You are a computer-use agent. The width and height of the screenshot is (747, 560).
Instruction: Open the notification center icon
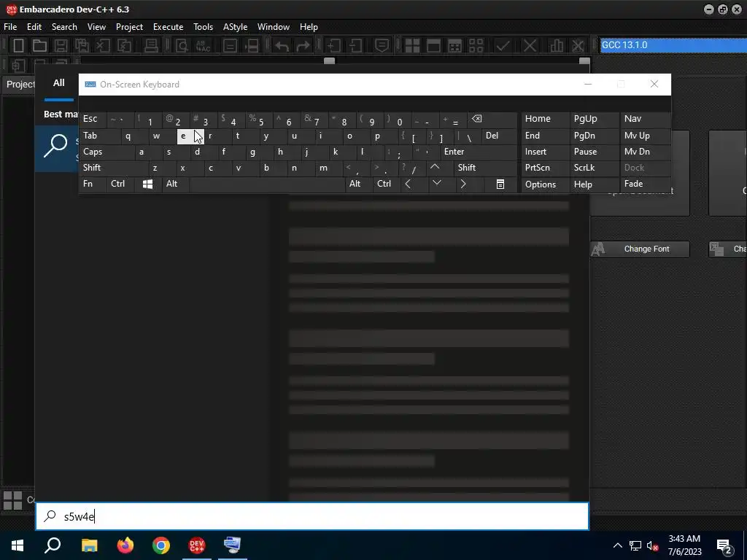[x=724, y=546]
